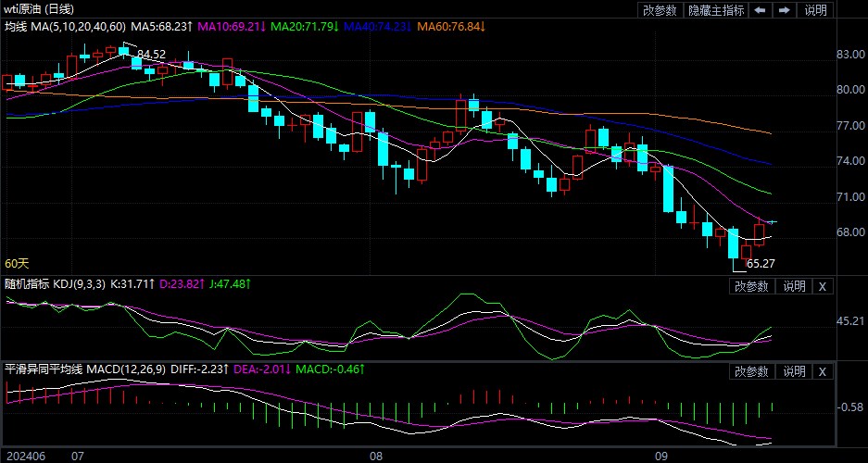The image size is (868, 463).
Task: Click 说明 in the KDJ panel
Action: click(793, 286)
